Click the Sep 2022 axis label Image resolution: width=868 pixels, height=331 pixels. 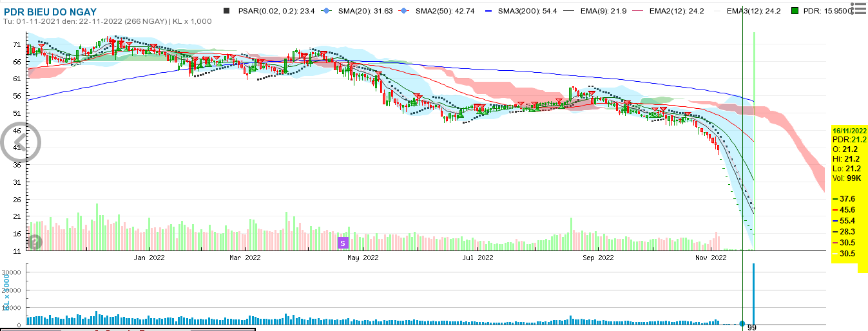pos(598,258)
